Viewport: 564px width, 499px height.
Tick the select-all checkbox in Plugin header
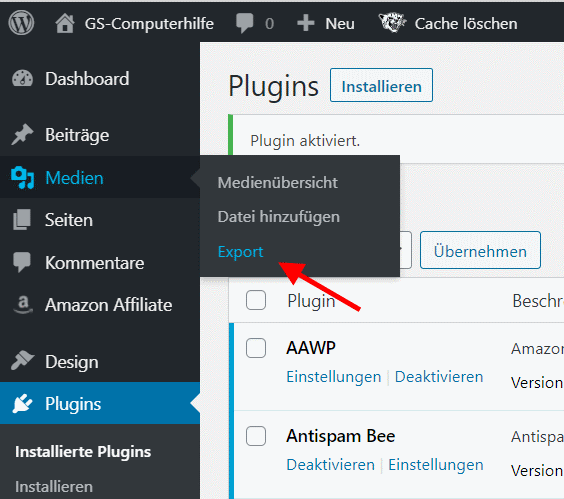click(x=256, y=300)
